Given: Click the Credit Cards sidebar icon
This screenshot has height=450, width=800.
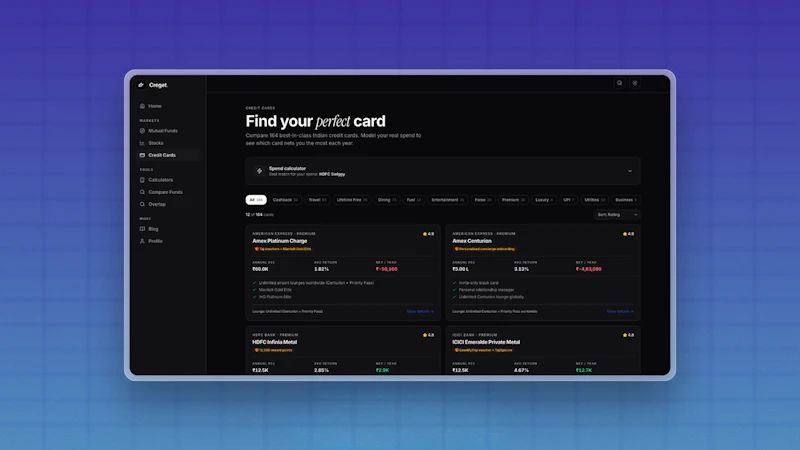Looking at the screenshot, I should [x=142, y=155].
